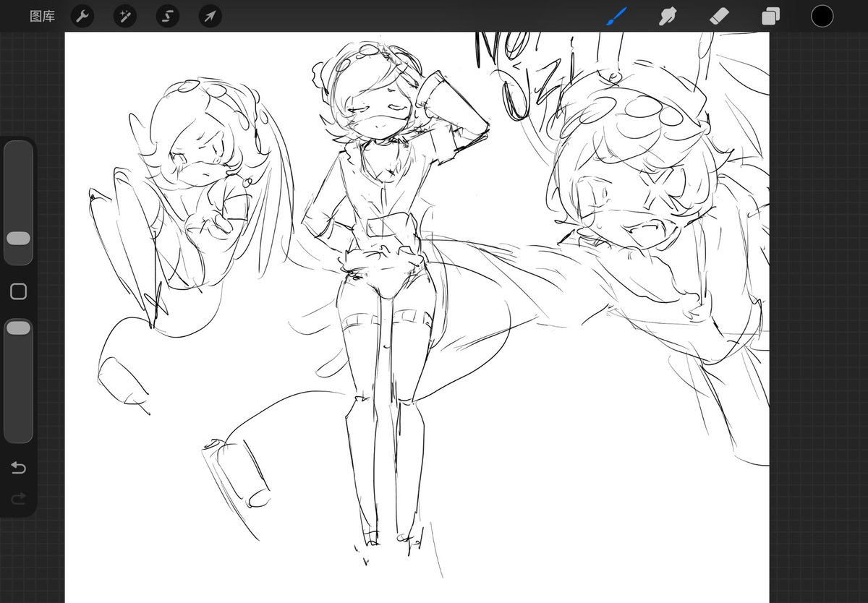Open the Adjustments magic wand menu
Image resolution: width=868 pixels, height=603 pixels.
(x=124, y=16)
